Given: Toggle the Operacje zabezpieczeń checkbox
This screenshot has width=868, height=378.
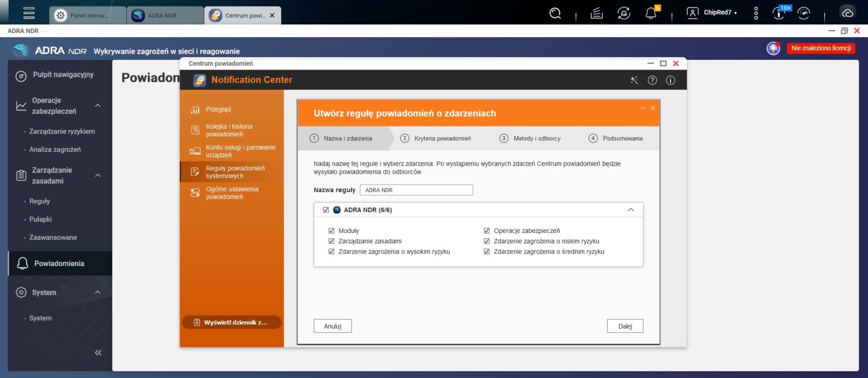Looking at the screenshot, I should (x=487, y=231).
